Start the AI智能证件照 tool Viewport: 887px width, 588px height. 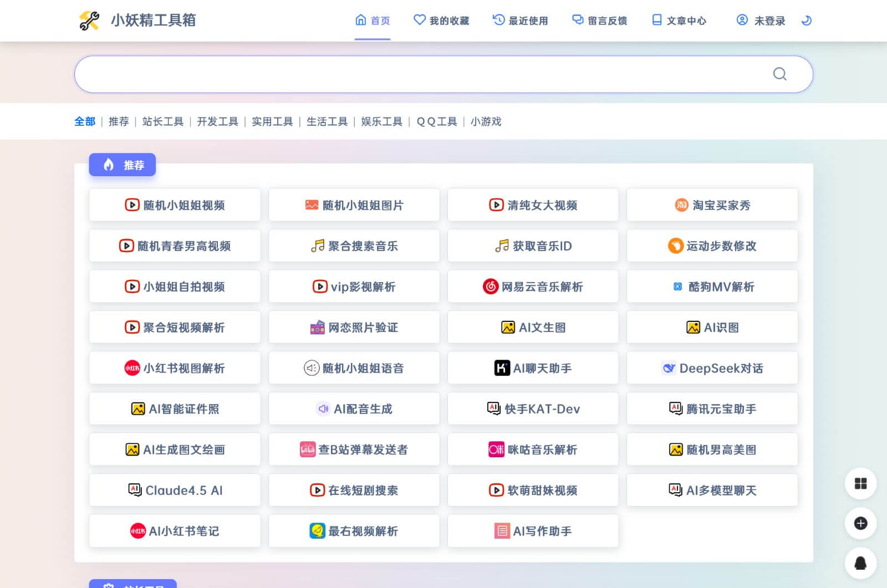(x=175, y=408)
